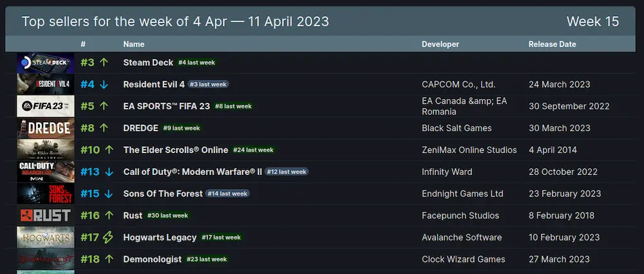Open the Steam Deck name link

(148, 63)
